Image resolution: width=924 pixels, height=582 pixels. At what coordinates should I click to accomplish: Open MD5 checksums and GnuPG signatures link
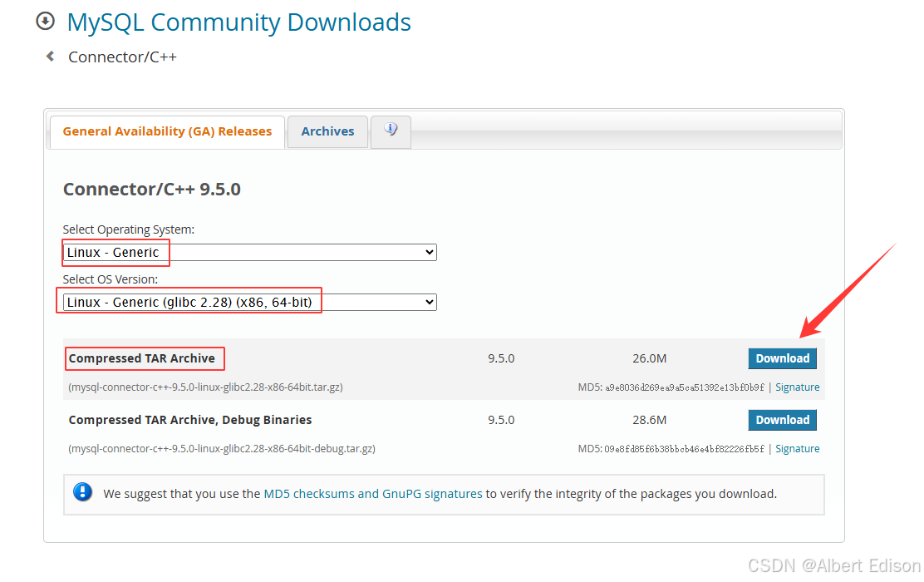click(x=373, y=494)
